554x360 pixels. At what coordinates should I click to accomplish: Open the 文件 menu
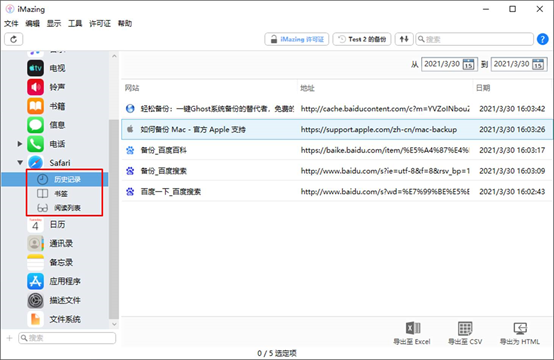pyautogui.click(x=11, y=23)
